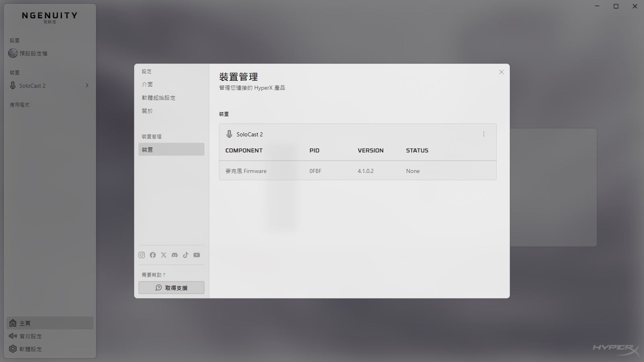Click the 預設設定檔 profile avatar icon
The width and height of the screenshot is (644, 362).
click(13, 53)
